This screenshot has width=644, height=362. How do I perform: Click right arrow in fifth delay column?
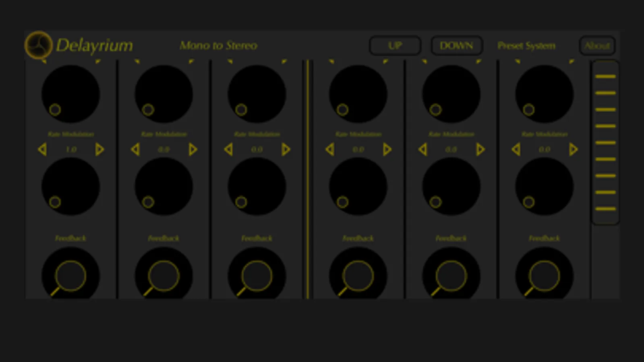tap(480, 150)
